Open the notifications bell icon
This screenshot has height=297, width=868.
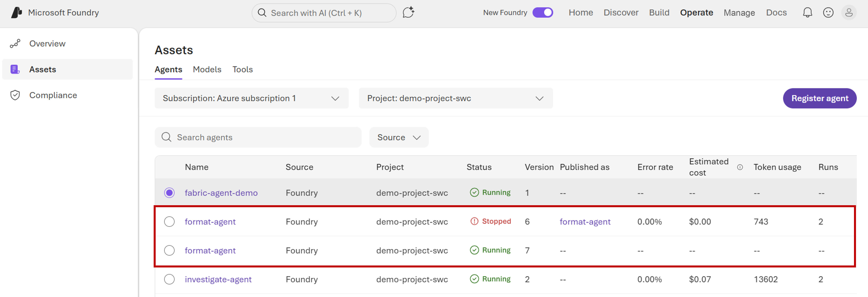(807, 13)
